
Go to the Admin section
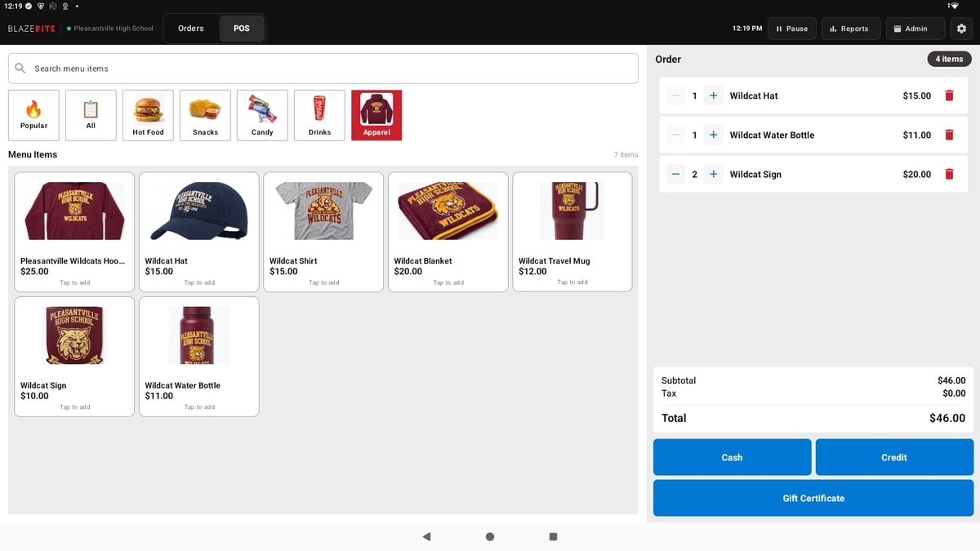914,29
